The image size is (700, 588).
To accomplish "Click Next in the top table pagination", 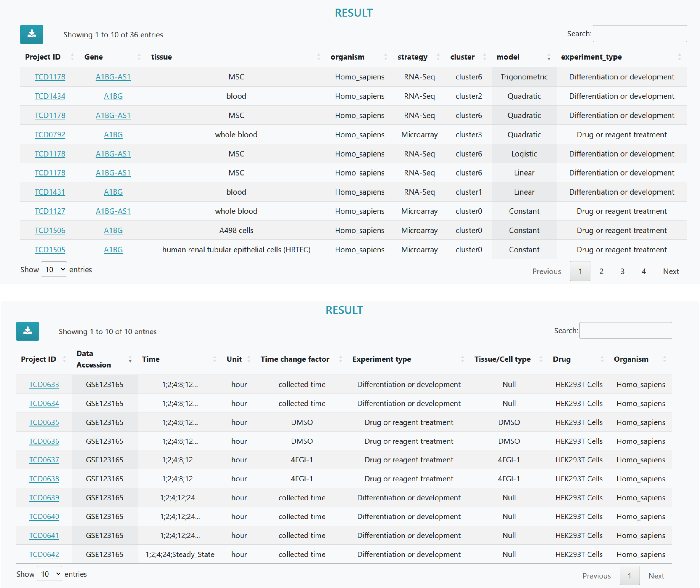I will pyautogui.click(x=671, y=271).
